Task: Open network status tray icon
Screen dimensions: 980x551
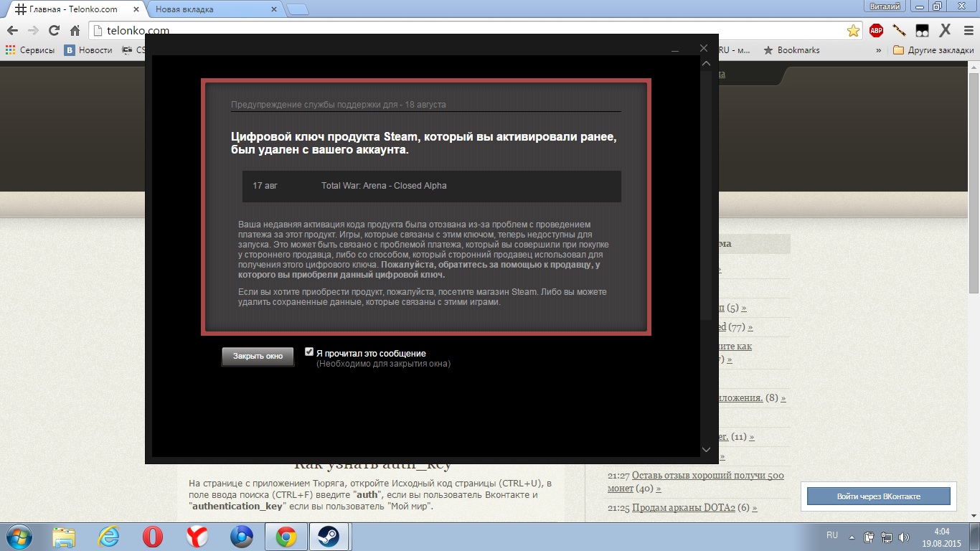Action: coord(887,537)
